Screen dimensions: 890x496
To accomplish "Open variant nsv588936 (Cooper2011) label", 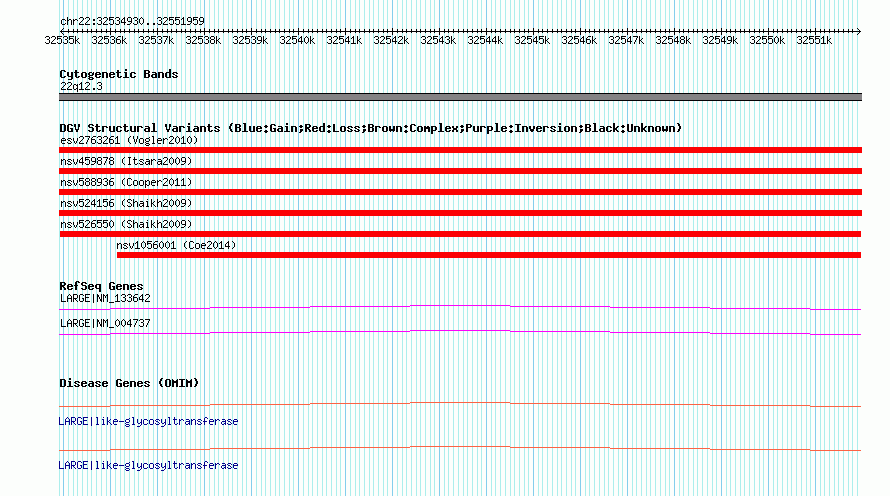I will (x=126, y=182).
